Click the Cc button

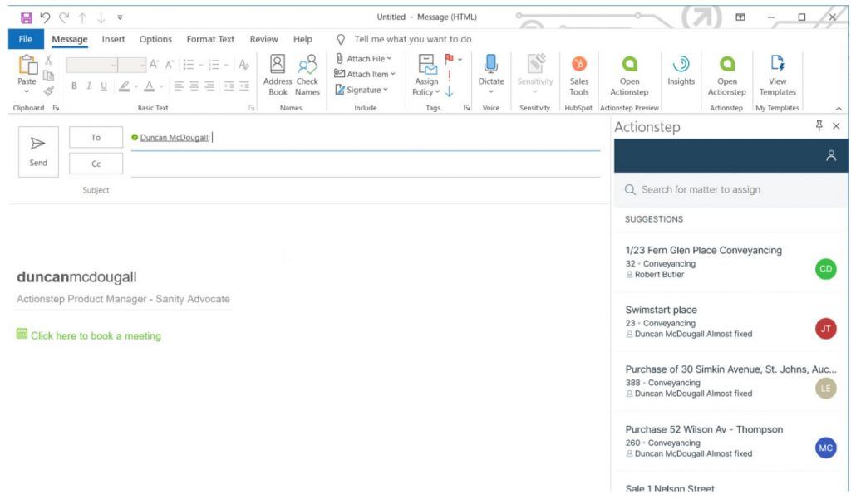click(x=96, y=164)
